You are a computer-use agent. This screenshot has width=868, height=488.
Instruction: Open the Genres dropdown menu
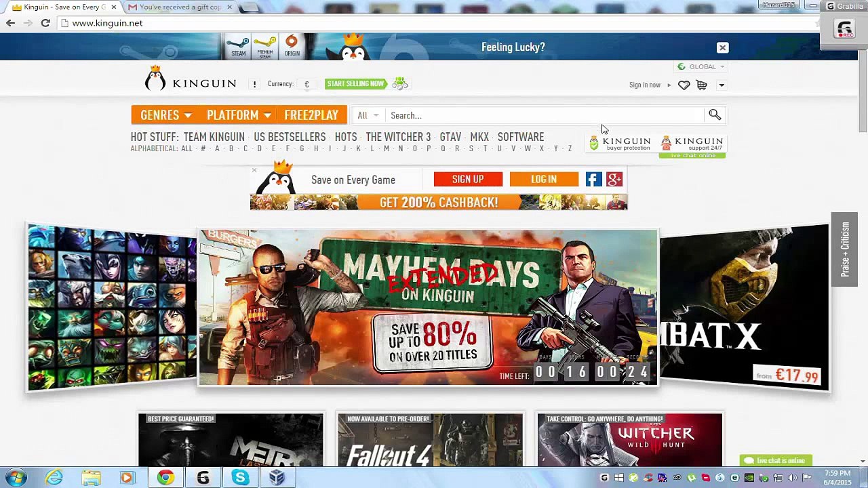tap(165, 115)
